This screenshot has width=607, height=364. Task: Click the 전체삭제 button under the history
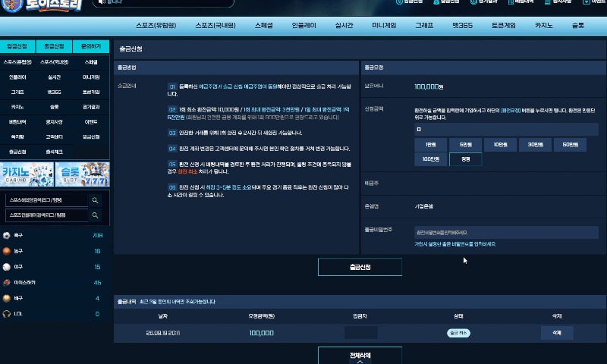click(360, 355)
